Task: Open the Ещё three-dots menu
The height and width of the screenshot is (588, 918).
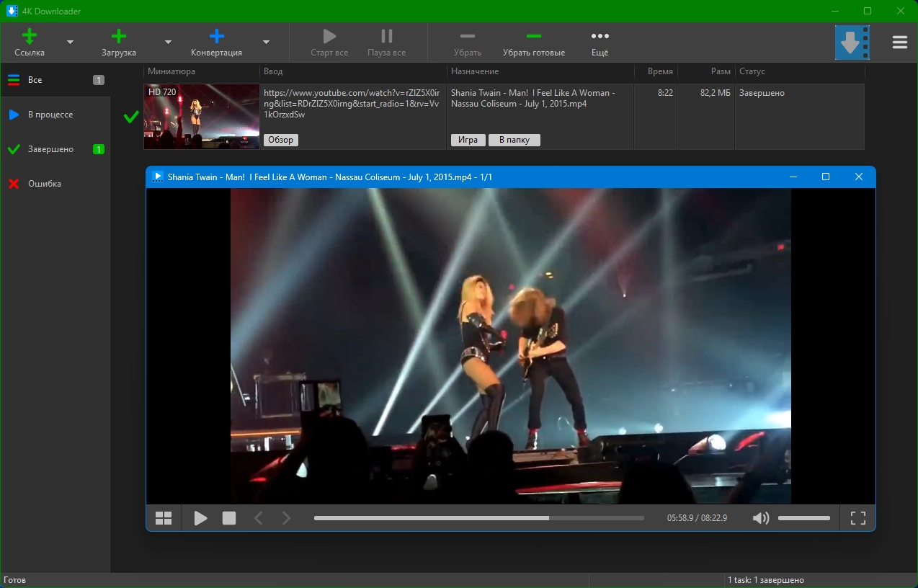Action: point(600,36)
